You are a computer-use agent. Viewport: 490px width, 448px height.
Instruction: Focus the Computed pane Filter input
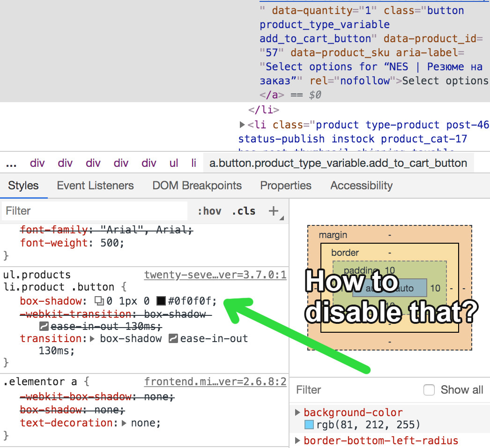pos(356,390)
